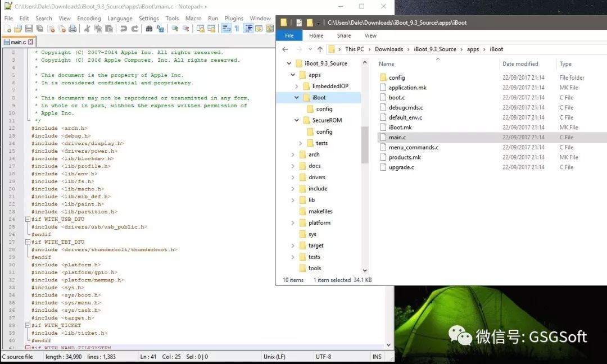Toggle synchronized vertical scrolling icon
The width and height of the screenshot is (607, 364).
pos(200,29)
